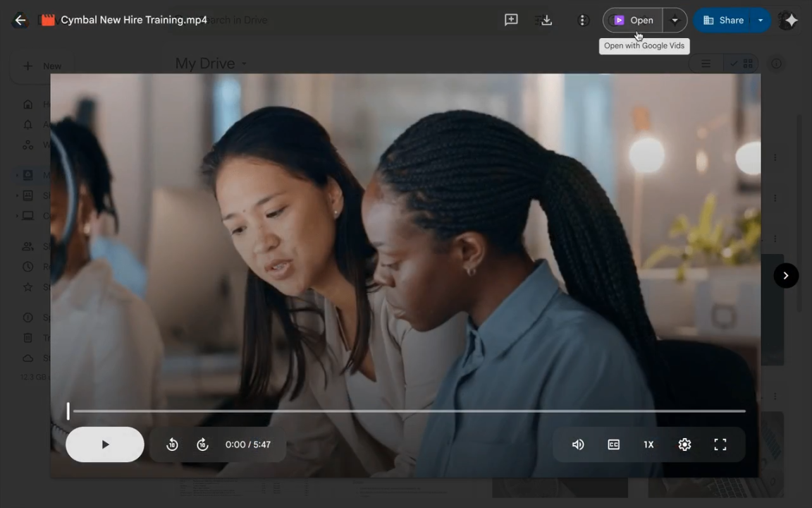Change playback speed from 1X
Image resolution: width=812 pixels, height=508 pixels.
pos(648,444)
